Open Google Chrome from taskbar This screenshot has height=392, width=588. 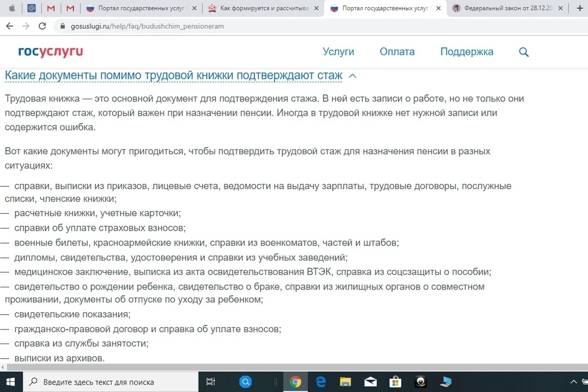click(x=295, y=382)
